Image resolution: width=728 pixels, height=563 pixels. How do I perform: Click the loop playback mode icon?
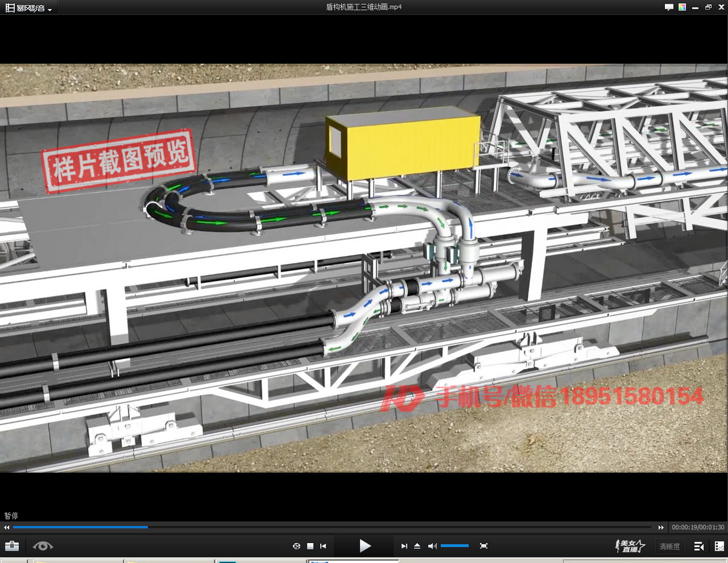click(297, 546)
